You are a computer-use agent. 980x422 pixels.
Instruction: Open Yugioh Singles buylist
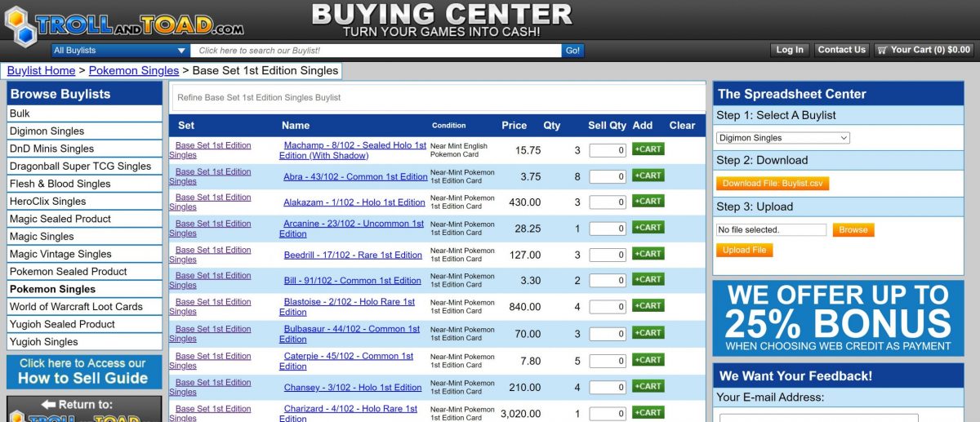point(84,342)
